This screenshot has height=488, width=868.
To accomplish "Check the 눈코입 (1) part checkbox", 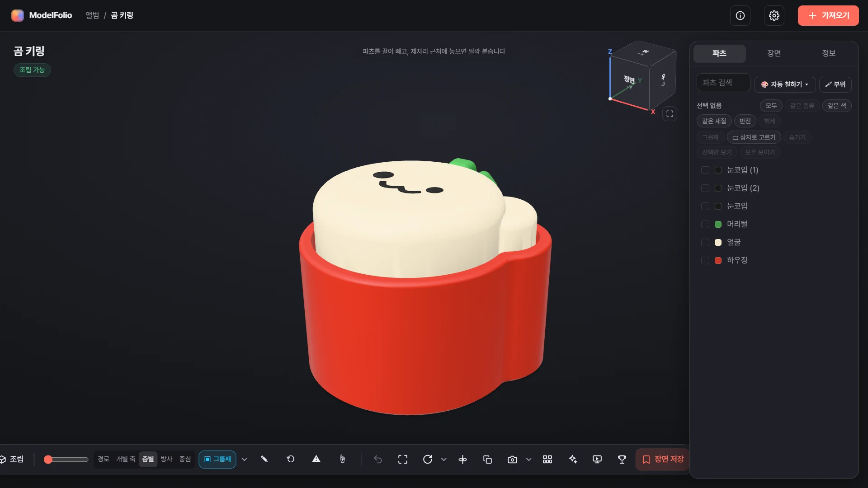I will (x=705, y=170).
